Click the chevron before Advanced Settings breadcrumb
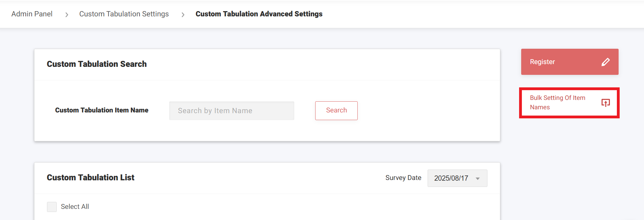 tap(183, 15)
